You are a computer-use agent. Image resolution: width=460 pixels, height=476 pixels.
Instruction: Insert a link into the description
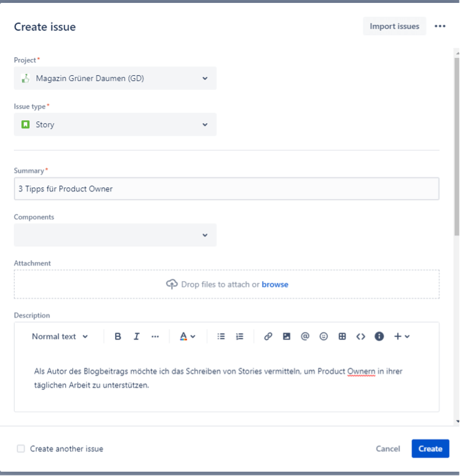268,335
